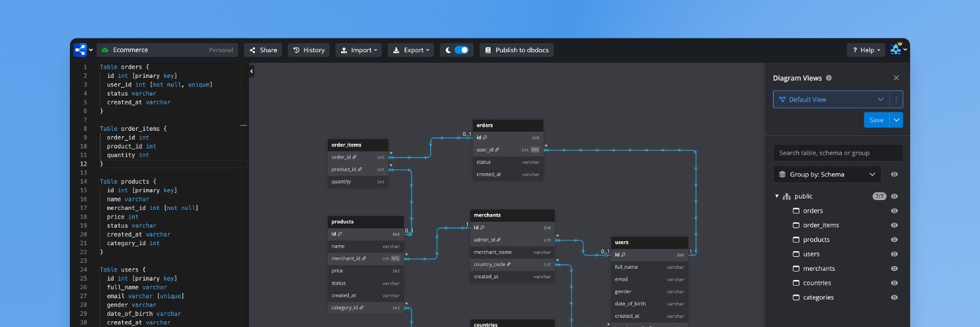Viewport: 980px width, 327px height.
Task: Open the Group by: Schema dropdown
Action: coord(827,175)
